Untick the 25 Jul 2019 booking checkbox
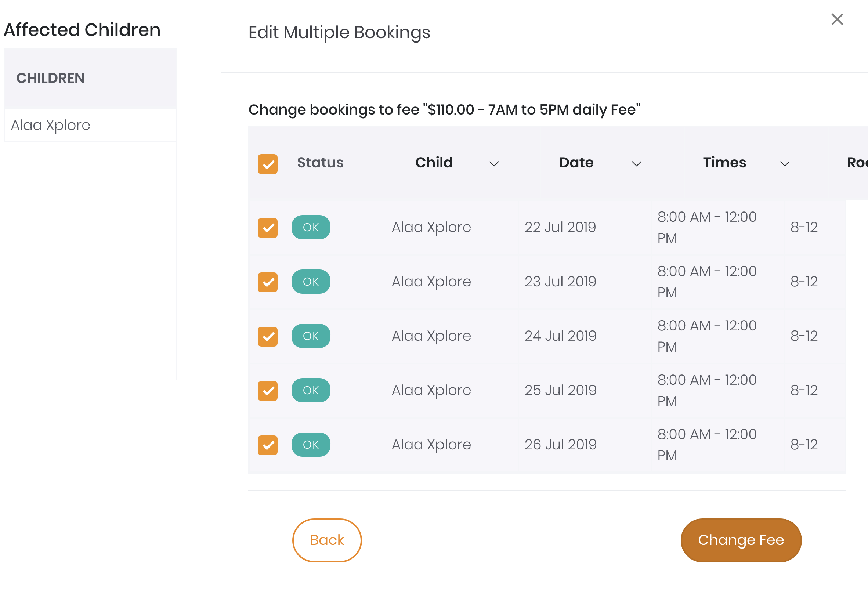 point(268,391)
